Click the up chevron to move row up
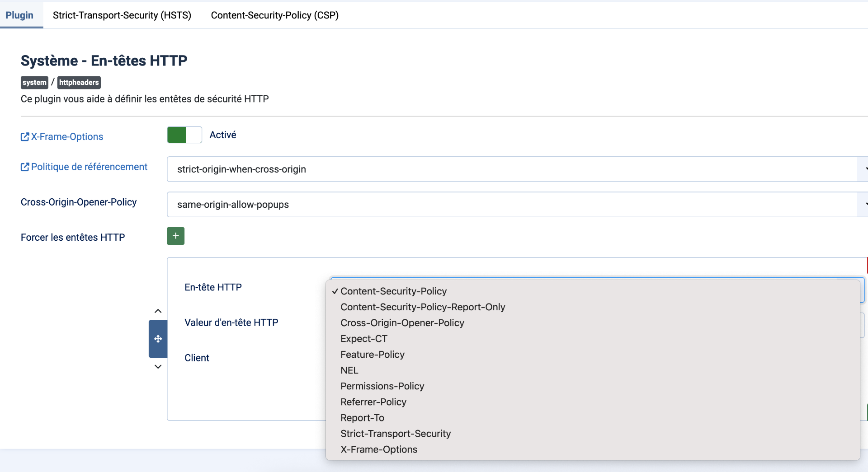 (158, 311)
